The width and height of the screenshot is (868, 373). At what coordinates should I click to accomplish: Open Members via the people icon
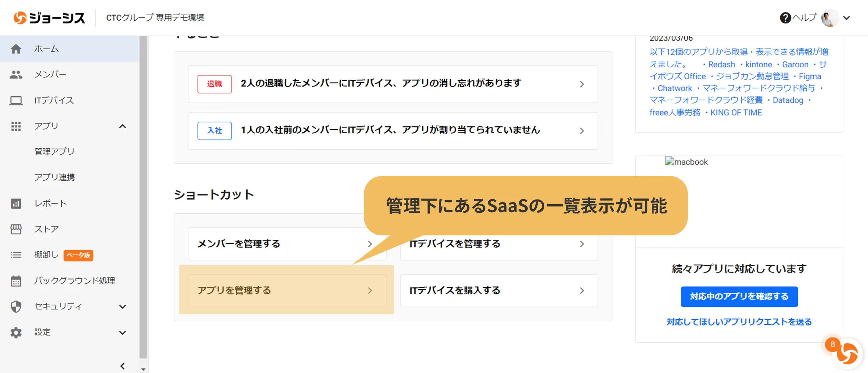pos(16,75)
